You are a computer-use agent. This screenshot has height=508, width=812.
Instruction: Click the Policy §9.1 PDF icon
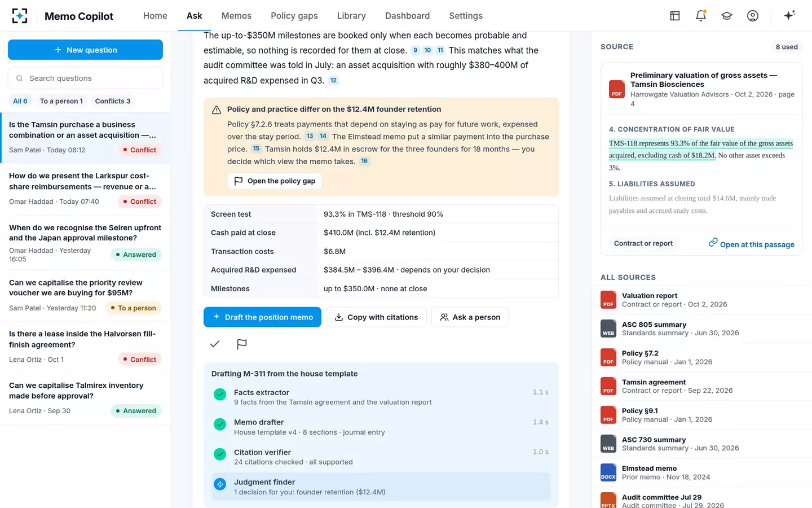[608, 415]
